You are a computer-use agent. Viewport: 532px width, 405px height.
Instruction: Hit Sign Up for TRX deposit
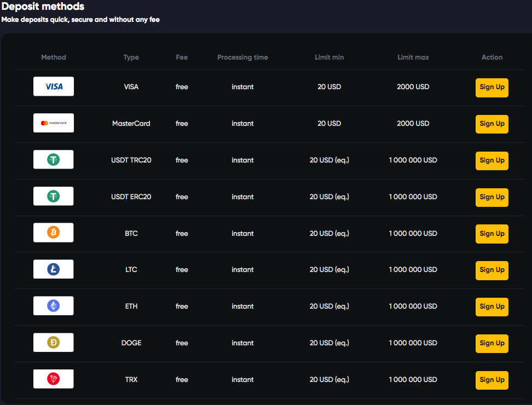(491, 380)
